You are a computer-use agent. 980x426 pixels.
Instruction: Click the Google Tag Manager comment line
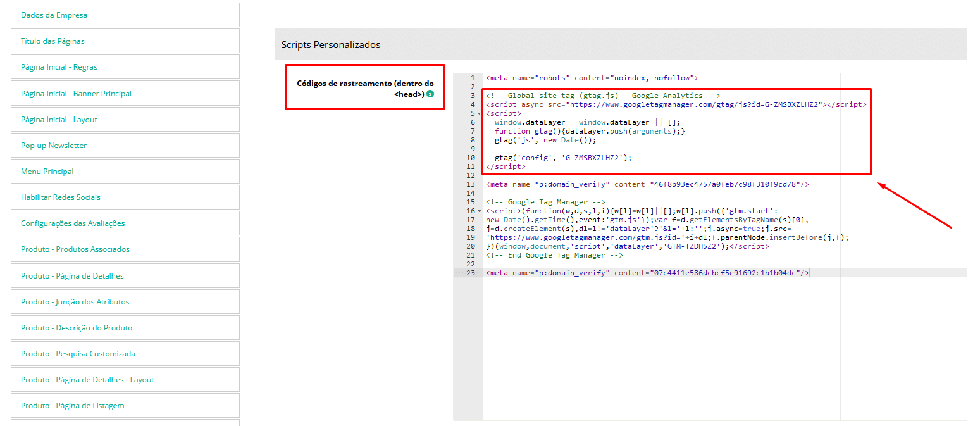pos(545,202)
